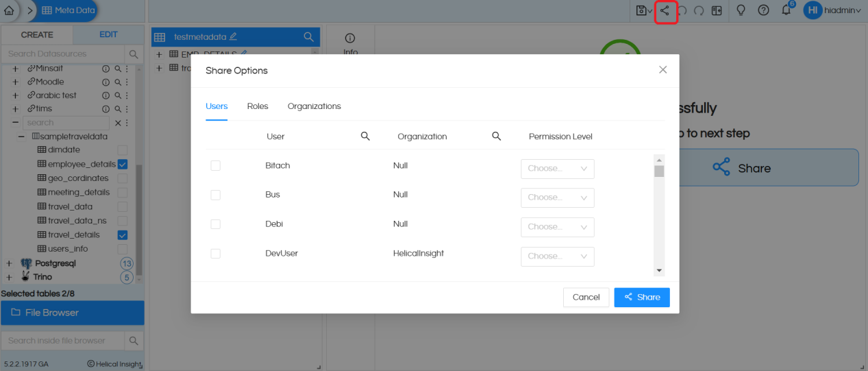Viewport: 868px width, 371px height.
Task: Go to the home icon in breadcrumb
Action: (9, 10)
